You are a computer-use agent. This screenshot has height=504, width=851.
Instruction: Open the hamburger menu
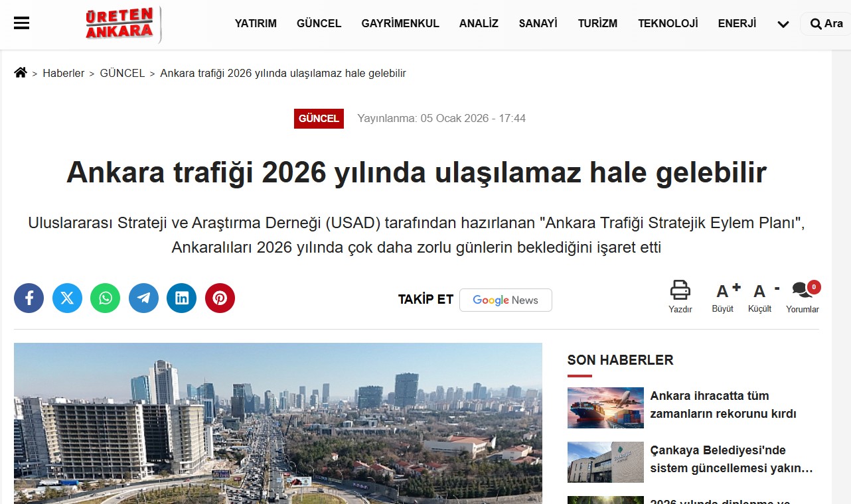point(22,23)
